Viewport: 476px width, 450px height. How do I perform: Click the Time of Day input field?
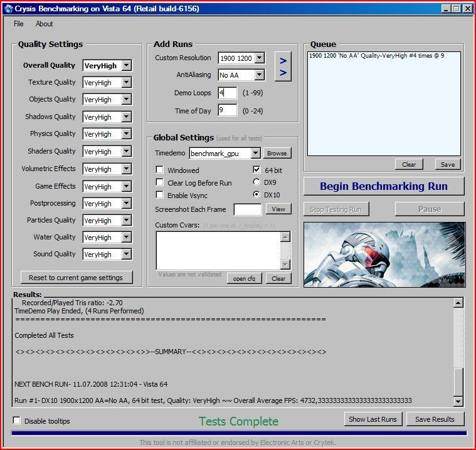point(228,110)
